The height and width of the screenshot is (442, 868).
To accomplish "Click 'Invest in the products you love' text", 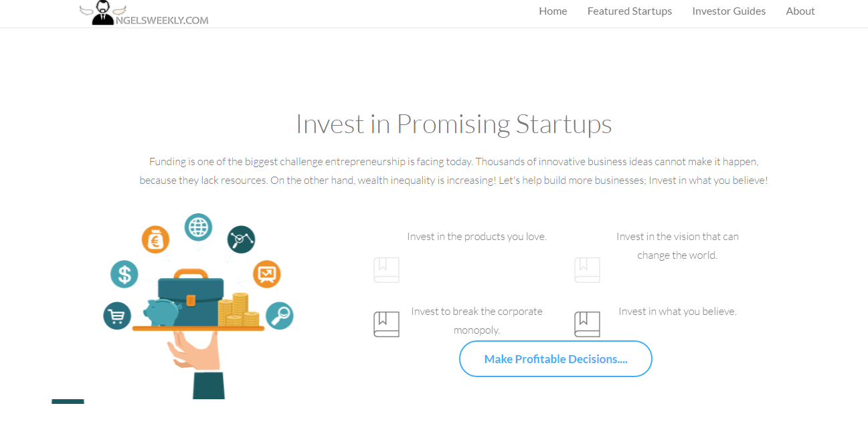I will 476,237.
